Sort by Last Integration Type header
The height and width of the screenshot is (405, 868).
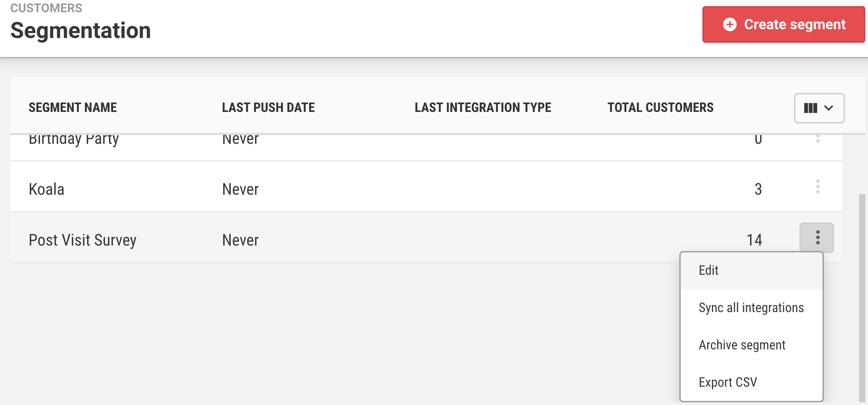tap(483, 108)
